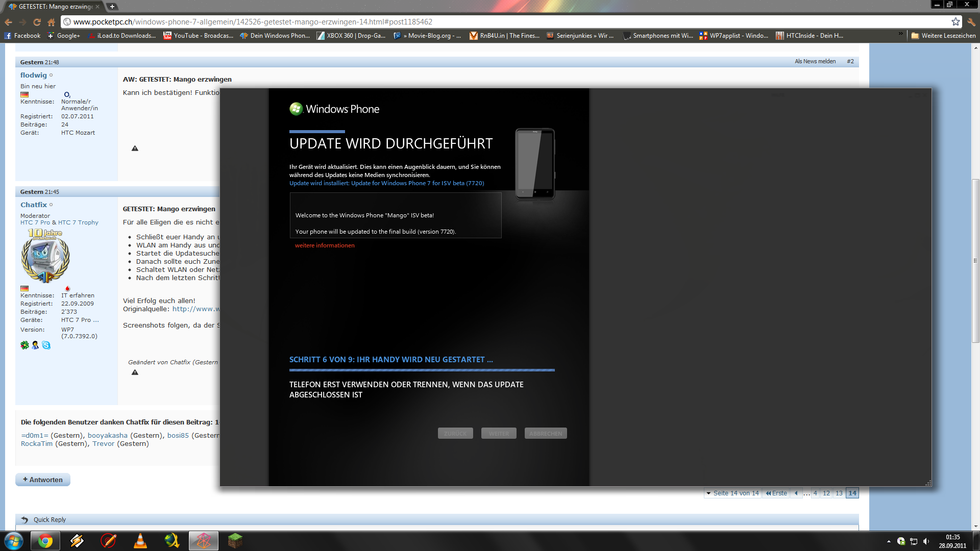Click the address bar URL field
This screenshot has width=980, height=551.
(x=510, y=22)
